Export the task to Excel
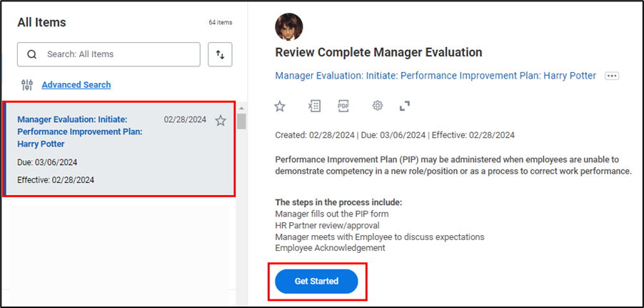 (314, 106)
